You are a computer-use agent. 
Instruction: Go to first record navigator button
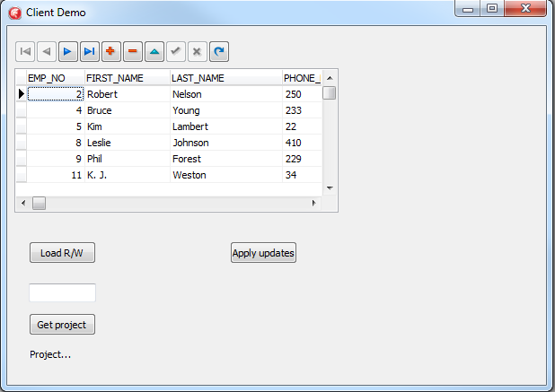click(25, 52)
